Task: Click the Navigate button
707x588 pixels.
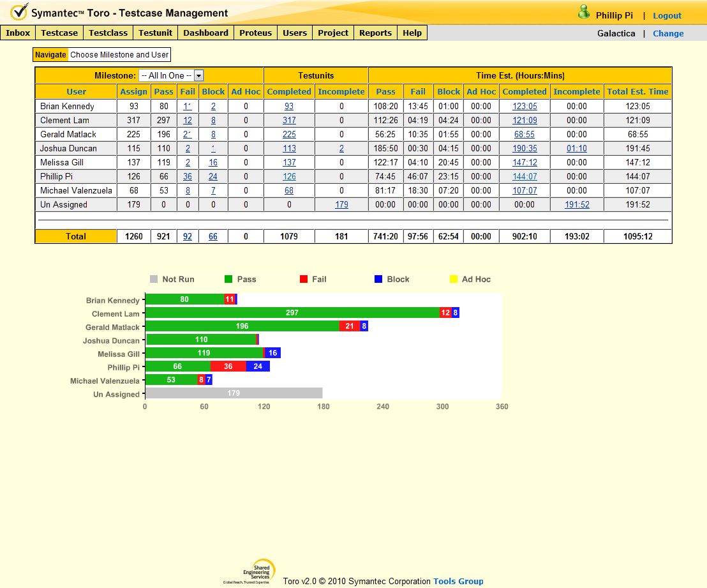Action: 50,55
